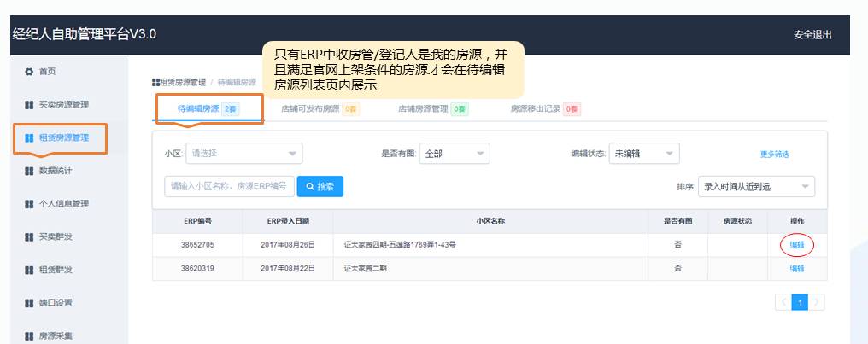The width and height of the screenshot is (868, 344).
Task: Click the 首页 gear icon in sidebar
Action: pyautogui.click(x=28, y=72)
